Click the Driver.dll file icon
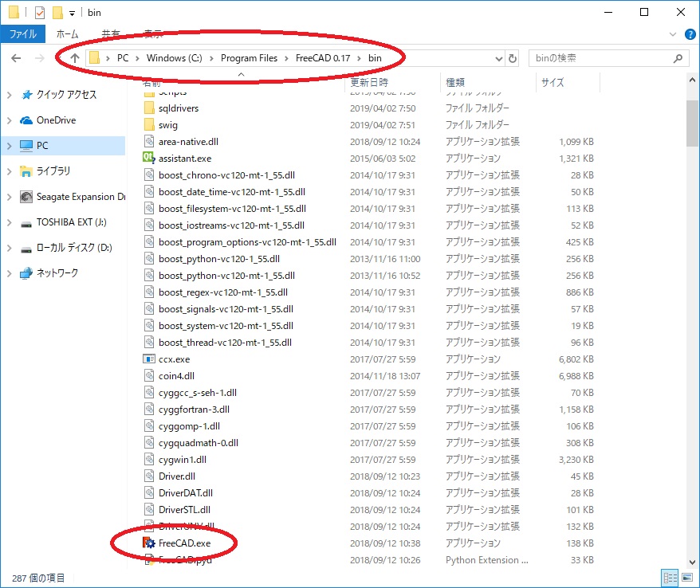 [149, 476]
